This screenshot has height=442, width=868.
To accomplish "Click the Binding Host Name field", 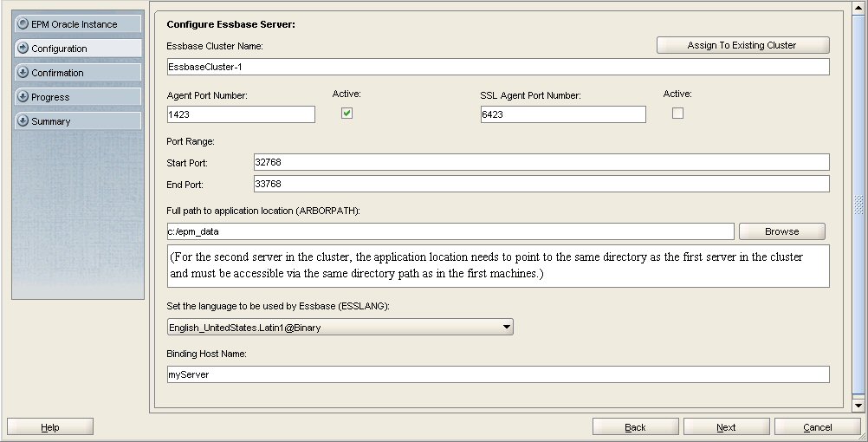I will point(497,374).
